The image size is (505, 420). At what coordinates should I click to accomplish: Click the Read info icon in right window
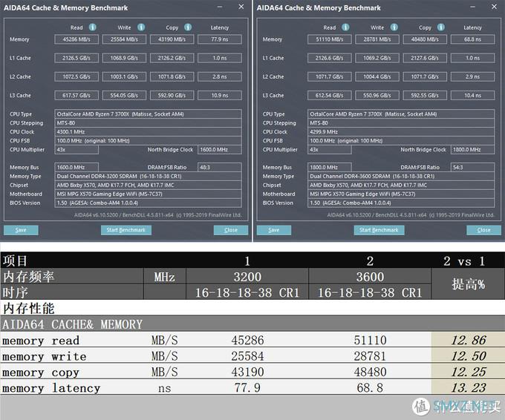tap(345, 27)
